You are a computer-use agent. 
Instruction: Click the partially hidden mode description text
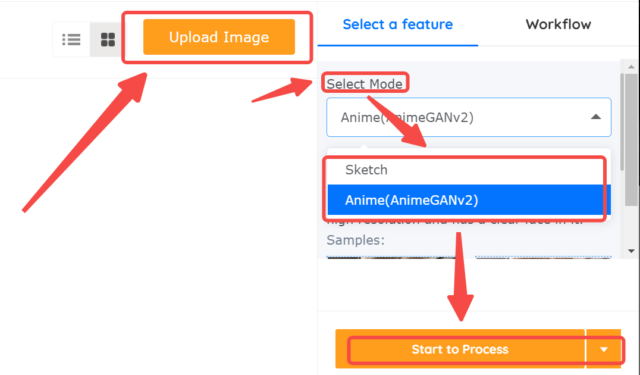click(x=455, y=222)
